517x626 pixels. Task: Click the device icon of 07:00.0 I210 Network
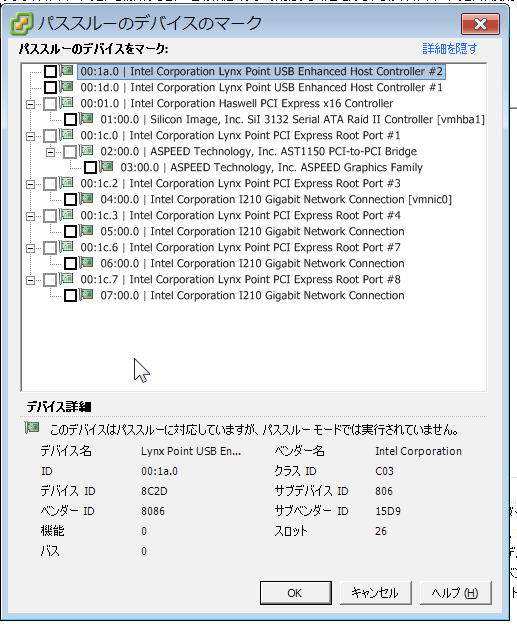(x=87, y=294)
